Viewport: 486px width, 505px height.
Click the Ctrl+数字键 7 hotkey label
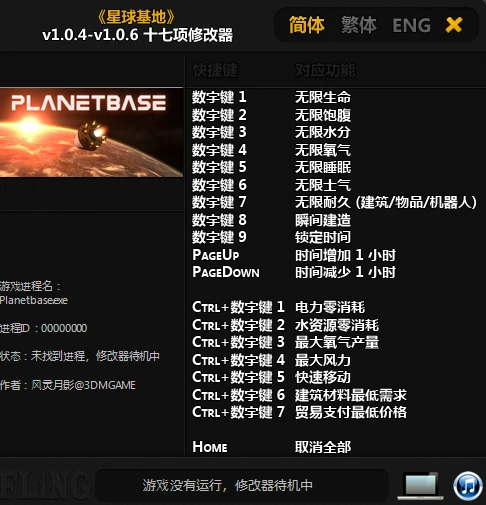click(x=238, y=412)
